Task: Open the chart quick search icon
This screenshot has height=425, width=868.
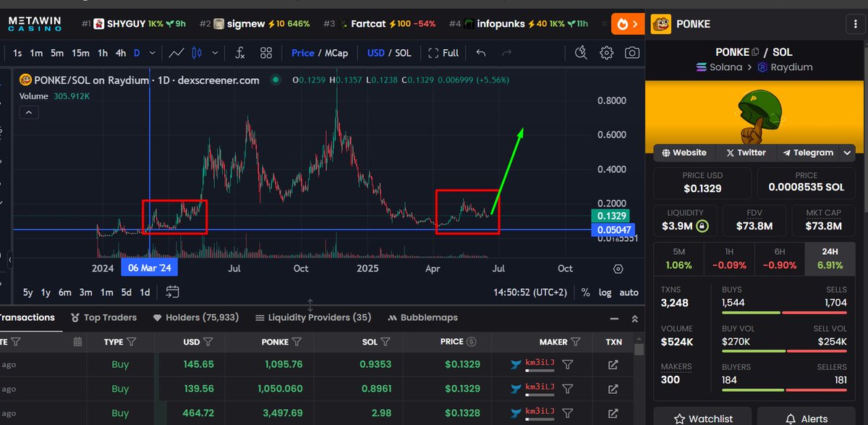Action: (581, 53)
